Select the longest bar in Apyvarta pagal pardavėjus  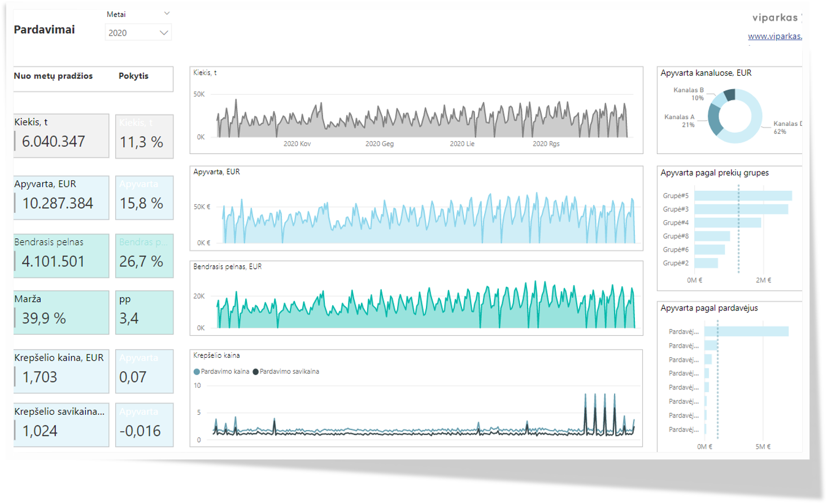746,331
